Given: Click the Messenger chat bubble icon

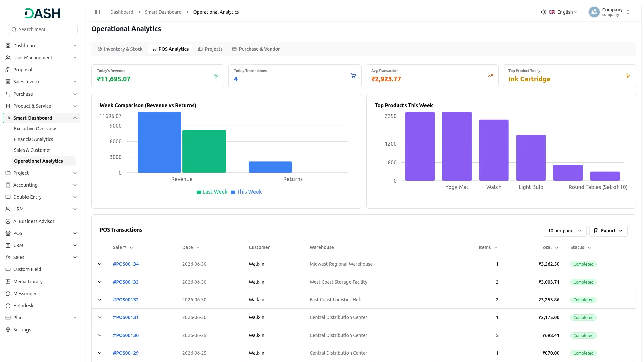Looking at the screenshot, I should point(8,294).
